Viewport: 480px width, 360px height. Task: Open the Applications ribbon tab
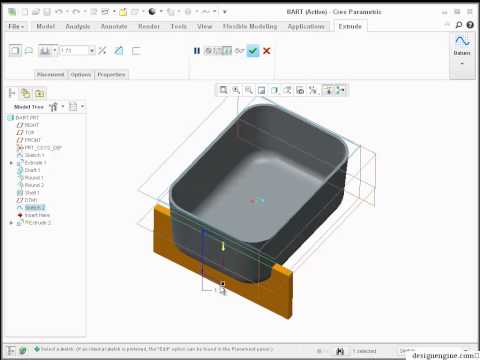(x=306, y=26)
